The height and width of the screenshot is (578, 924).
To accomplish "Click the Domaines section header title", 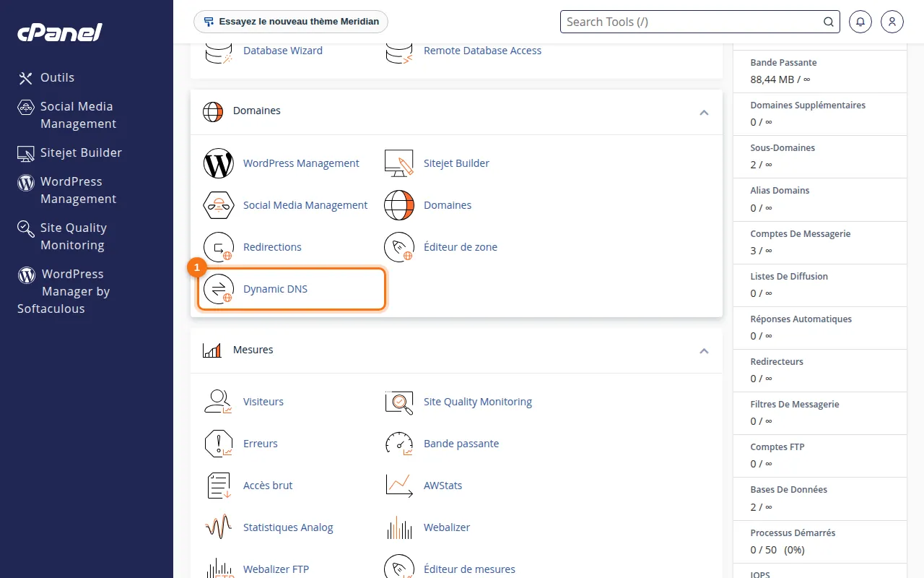I will tap(257, 111).
